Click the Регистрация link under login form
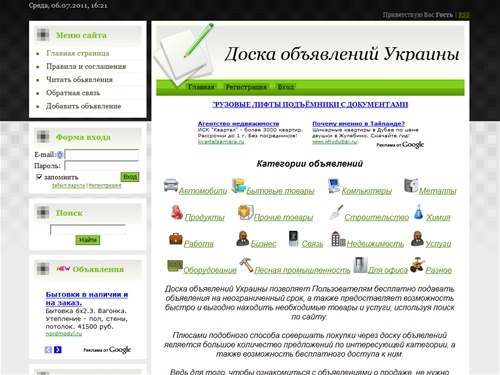Viewport: 500px width, 375px height. (x=105, y=186)
